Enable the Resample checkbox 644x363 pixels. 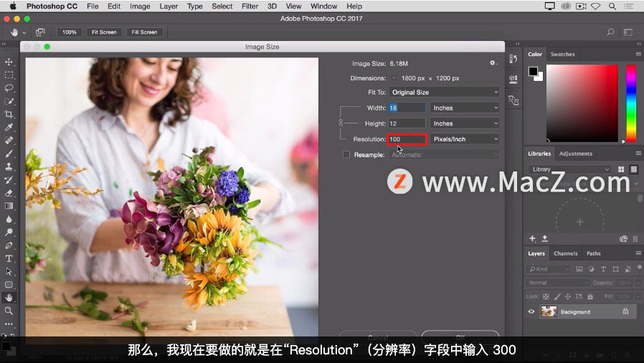coord(346,154)
